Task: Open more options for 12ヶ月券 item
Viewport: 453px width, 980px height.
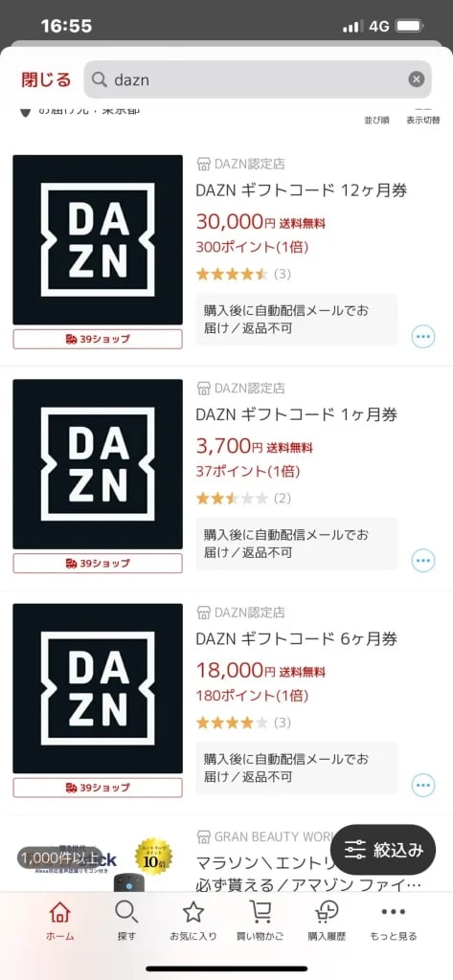Action: pyautogui.click(x=423, y=337)
